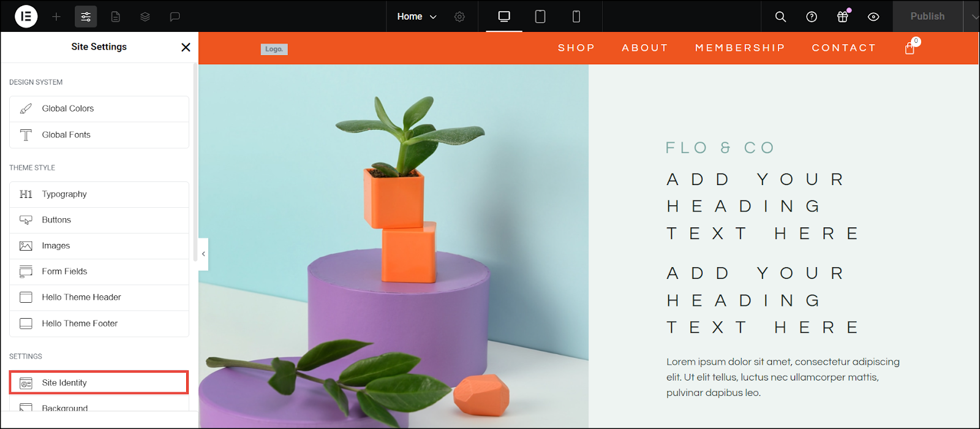
Task: Open page settings gear icon
Action: pos(459,17)
